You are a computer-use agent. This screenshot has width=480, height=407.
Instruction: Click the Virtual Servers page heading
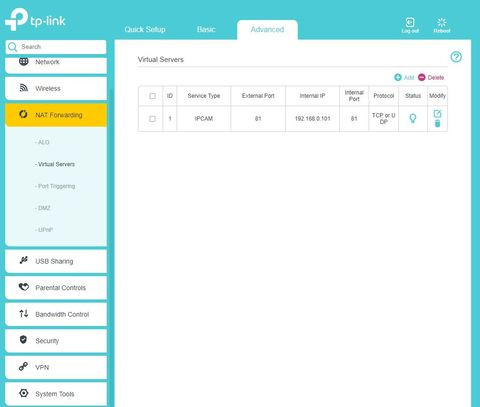(161, 60)
